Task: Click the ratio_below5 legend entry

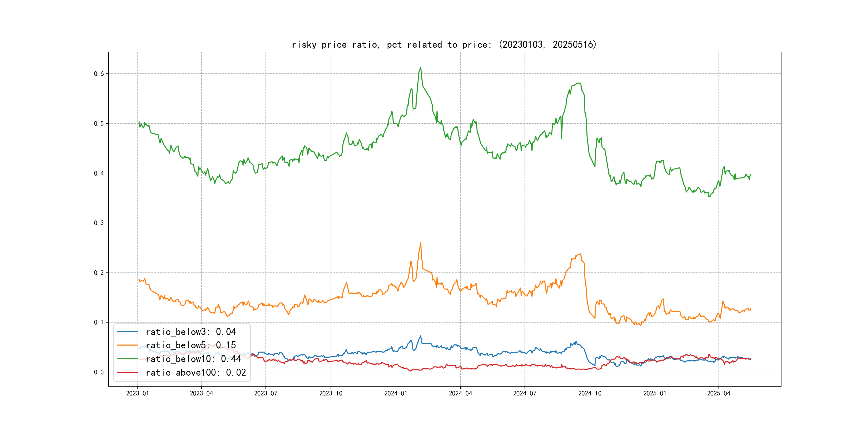Action: [191, 345]
